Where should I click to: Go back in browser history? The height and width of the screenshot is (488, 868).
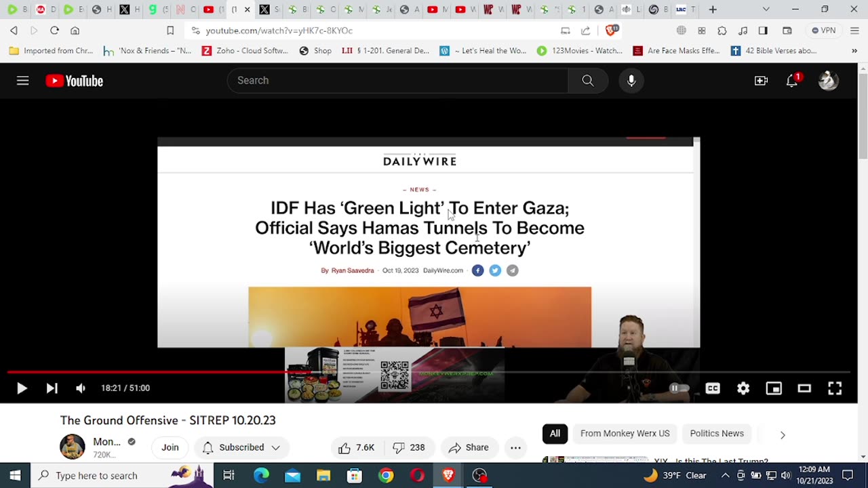[x=14, y=30]
